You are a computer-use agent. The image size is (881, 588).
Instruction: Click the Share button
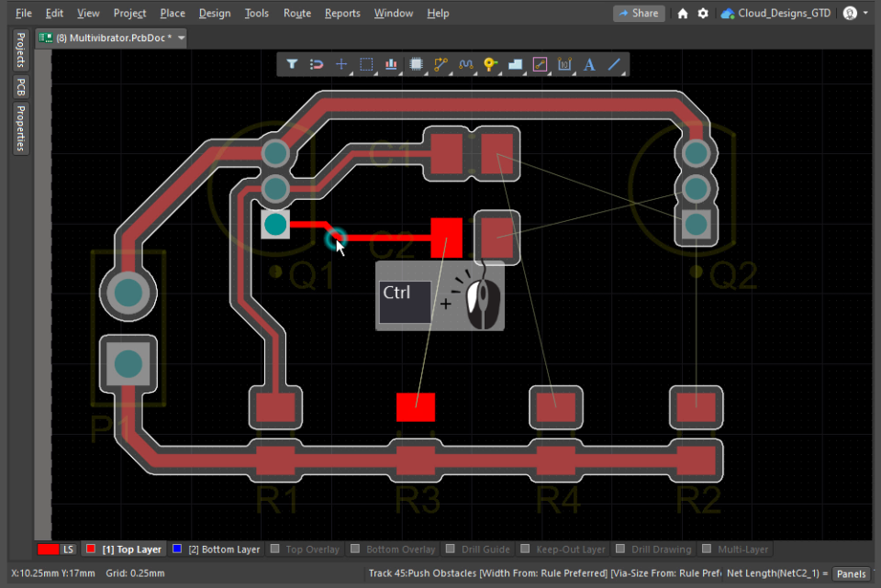[x=639, y=13]
